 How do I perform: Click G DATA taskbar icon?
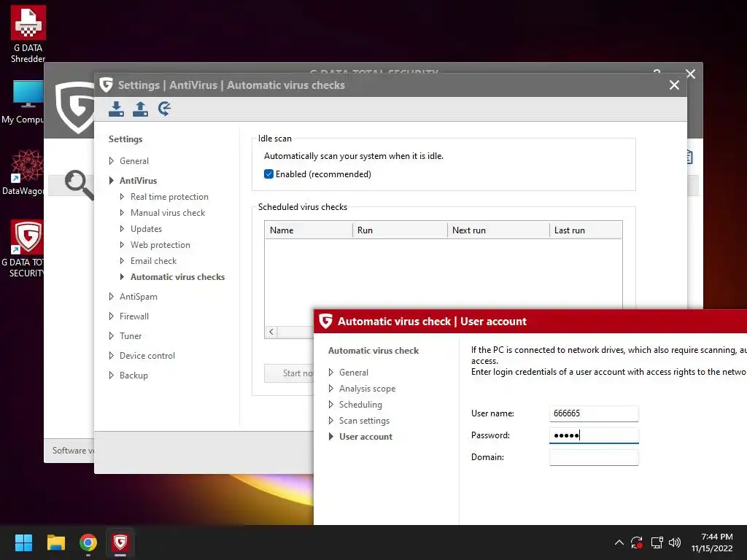click(x=120, y=542)
